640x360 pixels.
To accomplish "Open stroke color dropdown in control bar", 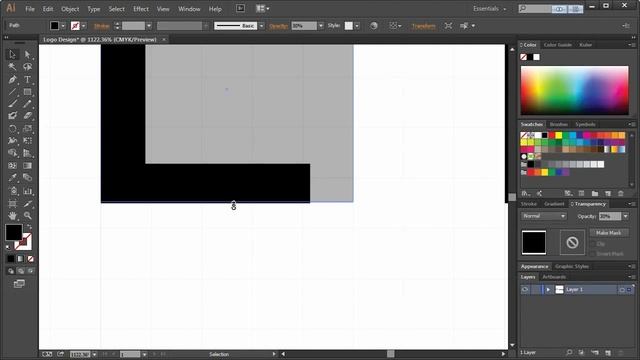I will pos(84,26).
